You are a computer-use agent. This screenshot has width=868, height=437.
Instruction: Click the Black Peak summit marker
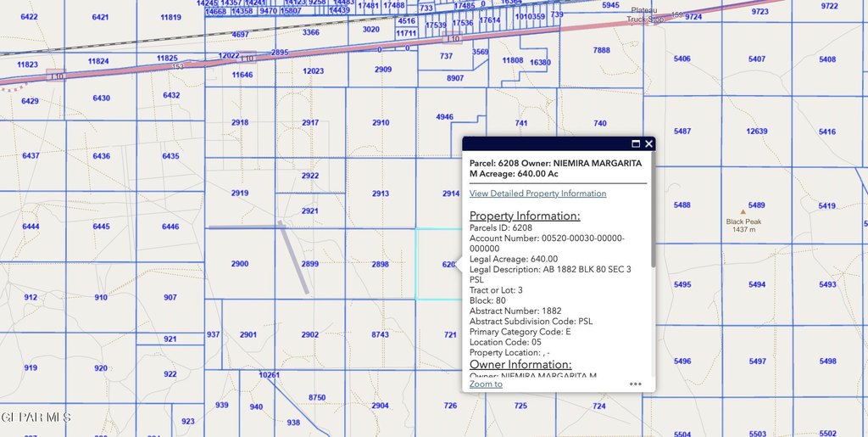coord(743,211)
